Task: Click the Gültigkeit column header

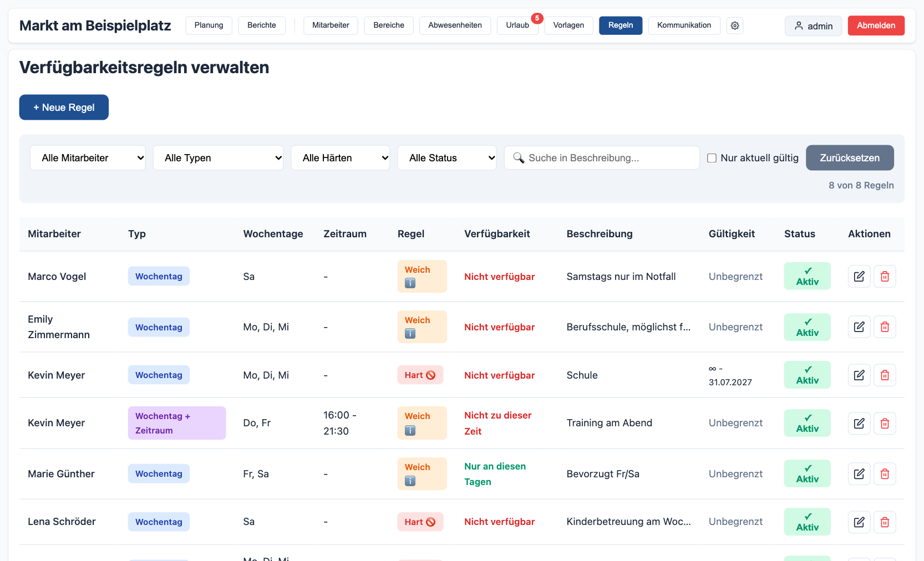Action: [732, 234]
